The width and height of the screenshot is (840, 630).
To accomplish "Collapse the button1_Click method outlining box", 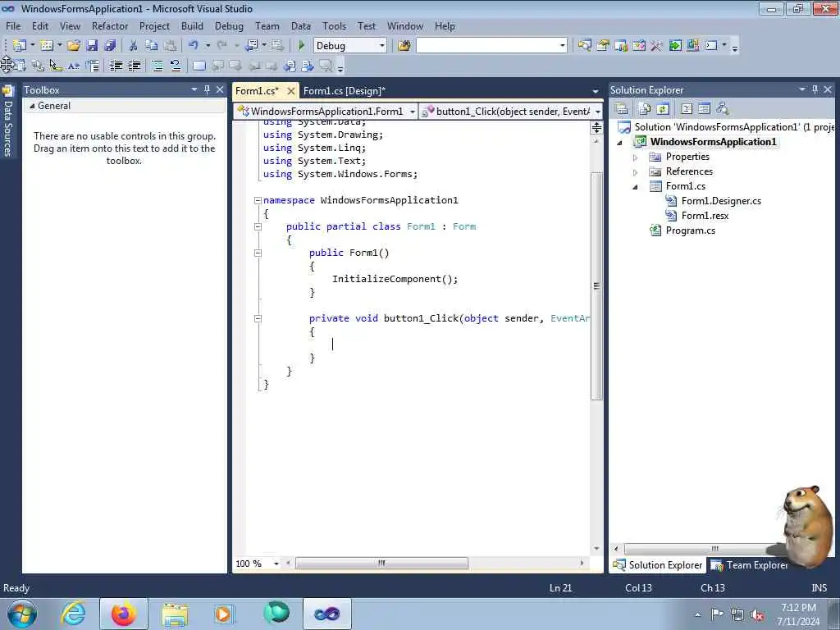I will point(258,318).
